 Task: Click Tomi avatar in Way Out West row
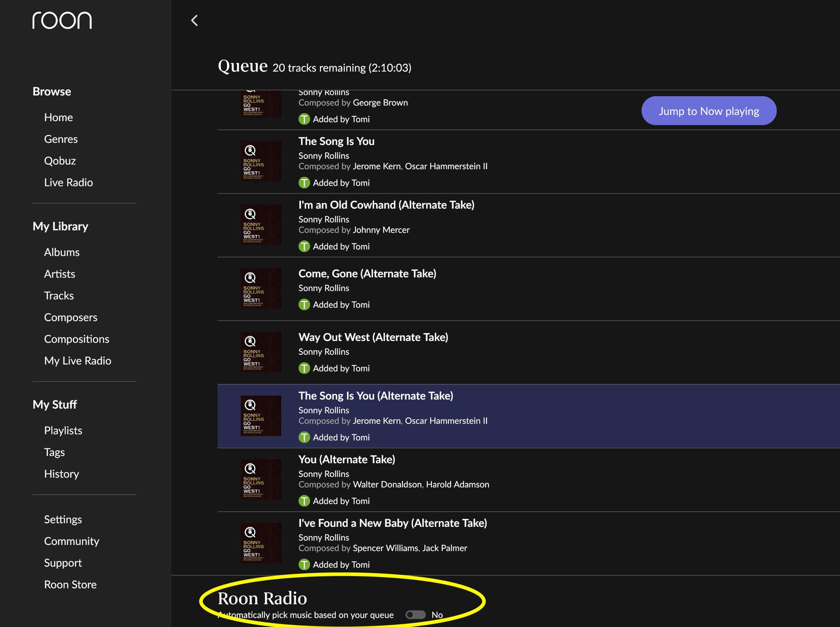click(x=304, y=368)
